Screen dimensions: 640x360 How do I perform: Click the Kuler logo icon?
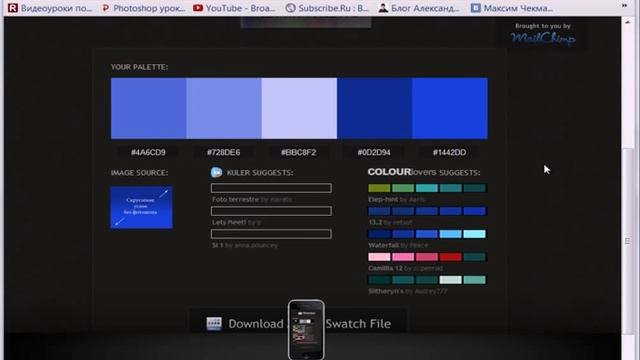click(x=216, y=172)
